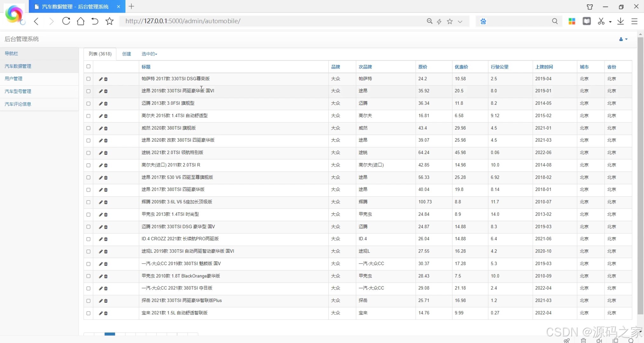Tick checkbox for 途昂 2019款 330TSI row
The height and width of the screenshot is (343, 644).
pos(88,91)
